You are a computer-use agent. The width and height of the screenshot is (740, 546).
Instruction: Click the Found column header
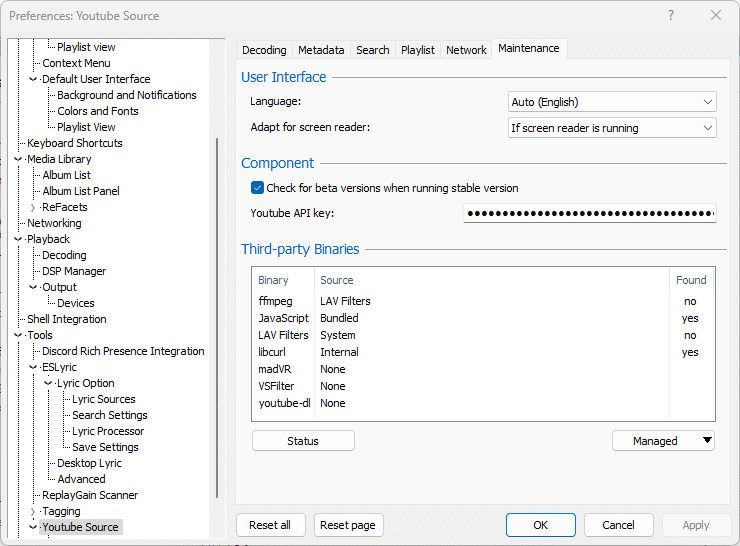[691, 280]
